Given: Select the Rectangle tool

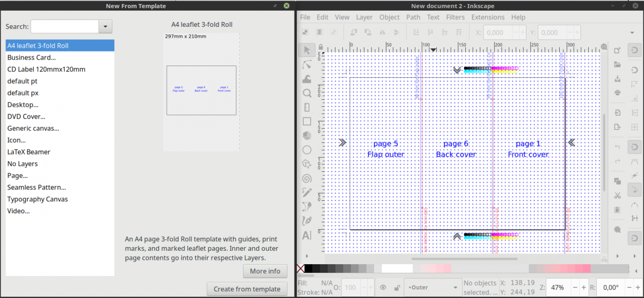Looking at the screenshot, I should coord(307,121).
